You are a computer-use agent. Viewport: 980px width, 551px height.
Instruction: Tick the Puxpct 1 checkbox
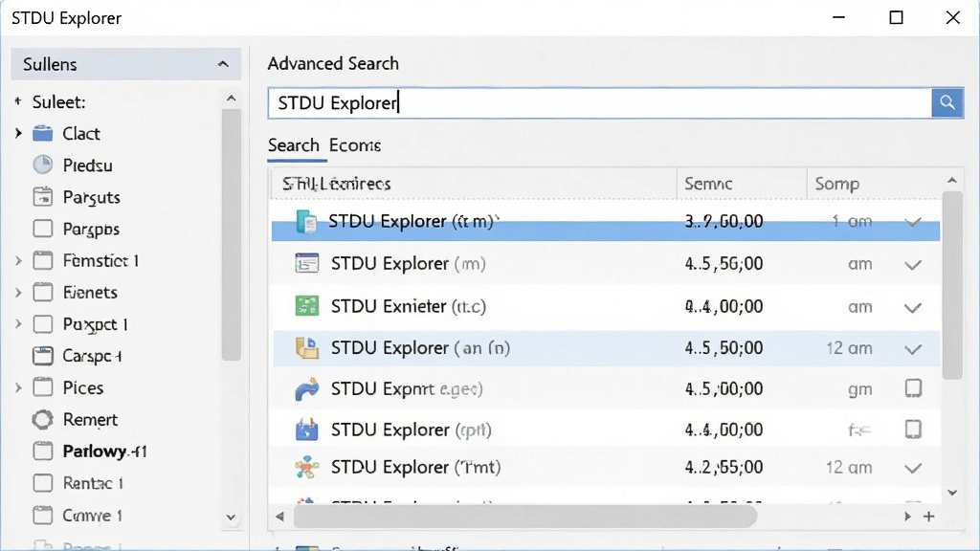(x=42, y=324)
